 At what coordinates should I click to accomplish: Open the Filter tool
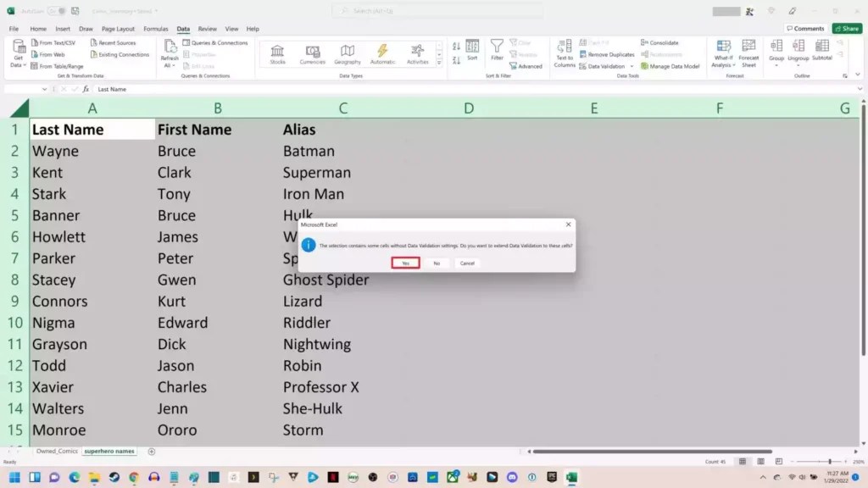click(497, 49)
